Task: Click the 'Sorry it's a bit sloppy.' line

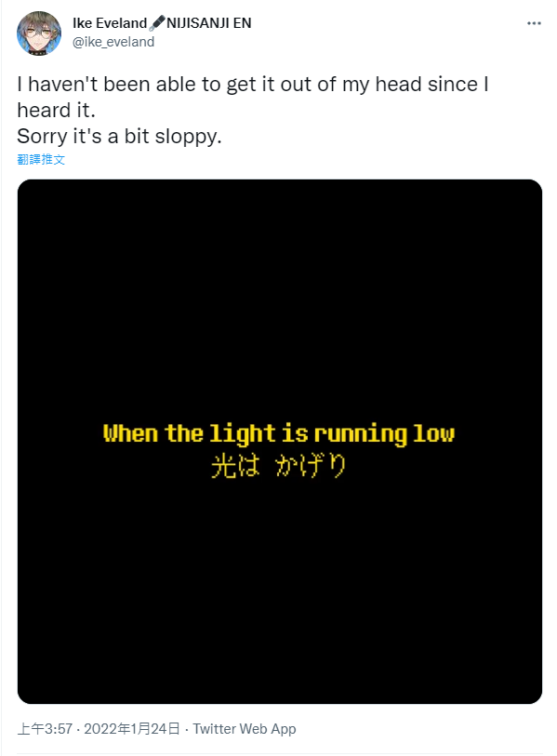Action: (x=119, y=136)
